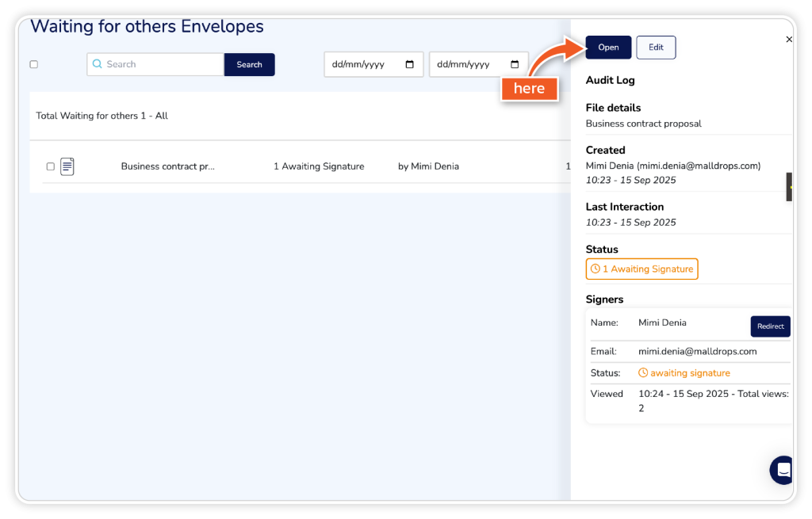812x519 pixels.
Task: Click the side panel scrollbar handle
Action: (789, 187)
